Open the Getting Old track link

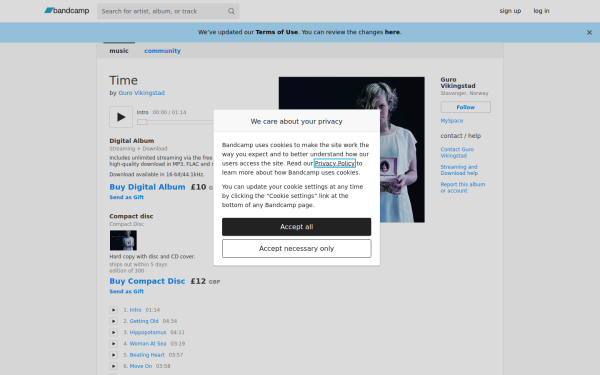(x=144, y=321)
